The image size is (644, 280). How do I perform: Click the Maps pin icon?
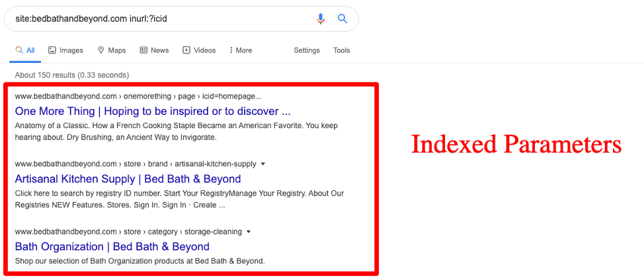click(x=101, y=50)
